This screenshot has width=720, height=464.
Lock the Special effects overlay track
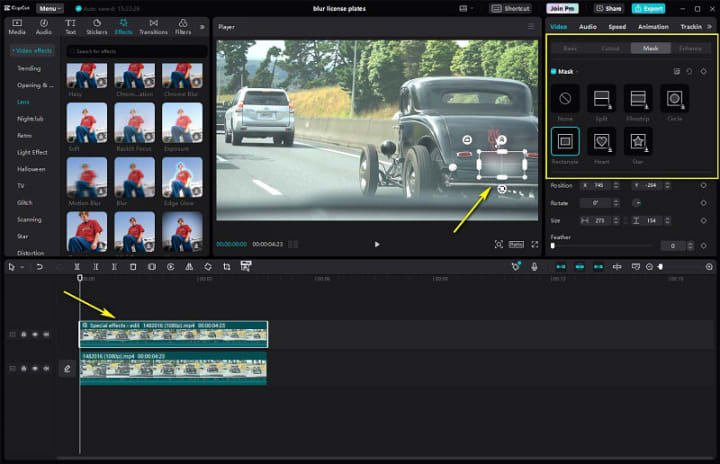(x=24, y=334)
